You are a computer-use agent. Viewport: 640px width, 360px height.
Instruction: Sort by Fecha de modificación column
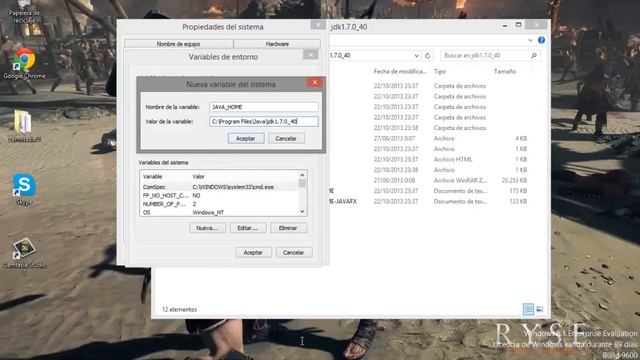click(400, 71)
